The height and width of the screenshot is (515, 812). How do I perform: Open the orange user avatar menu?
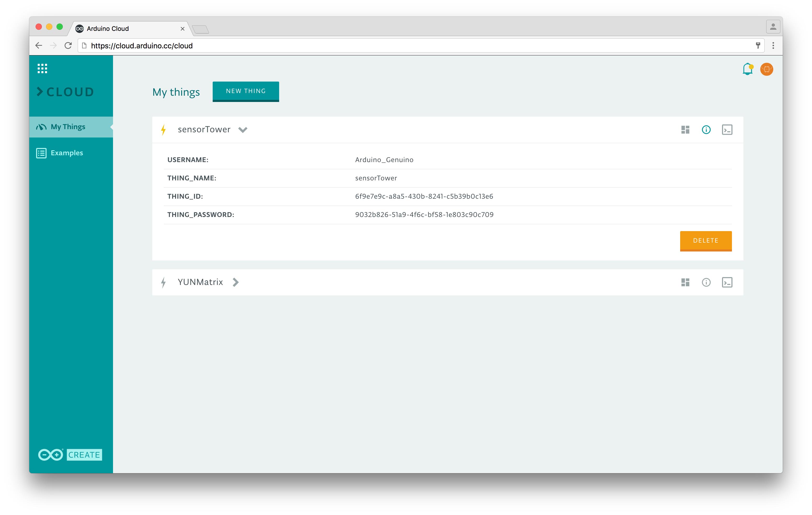(x=766, y=69)
